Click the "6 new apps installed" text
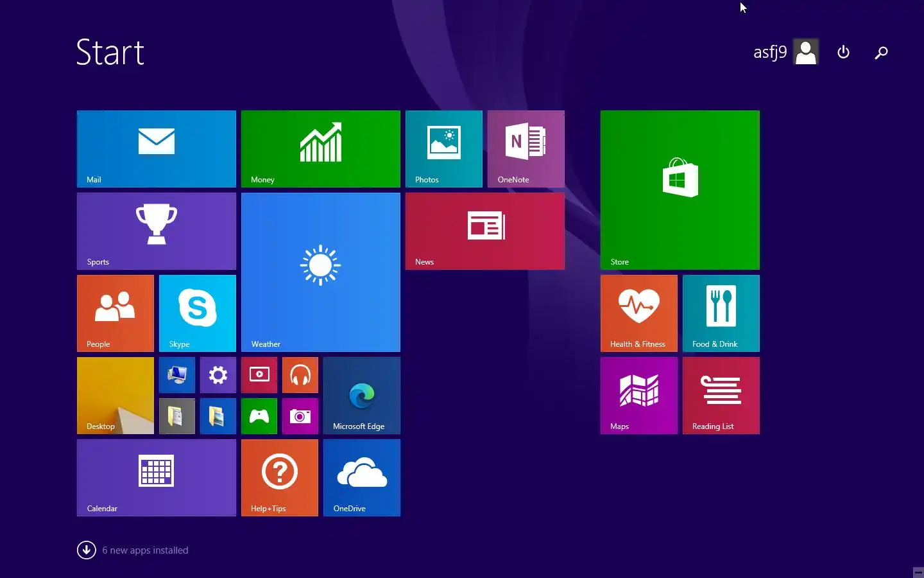The width and height of the screenshot is (924, 578). click(x=145, y=550)
